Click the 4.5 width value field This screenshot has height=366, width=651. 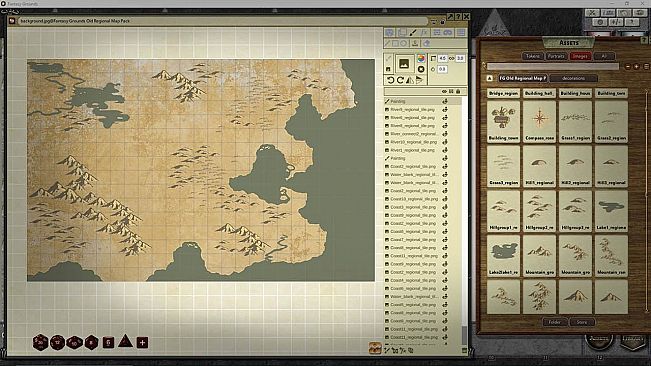[443, 59]
